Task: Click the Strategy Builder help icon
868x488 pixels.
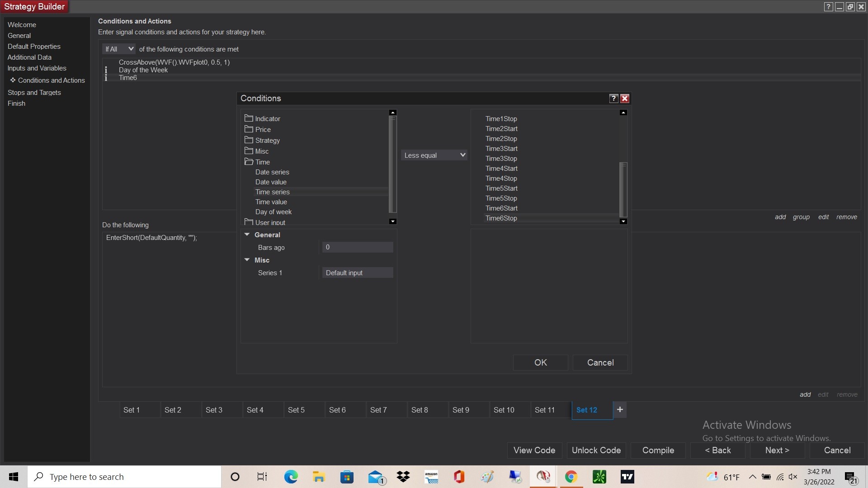Action: [828, 7]
